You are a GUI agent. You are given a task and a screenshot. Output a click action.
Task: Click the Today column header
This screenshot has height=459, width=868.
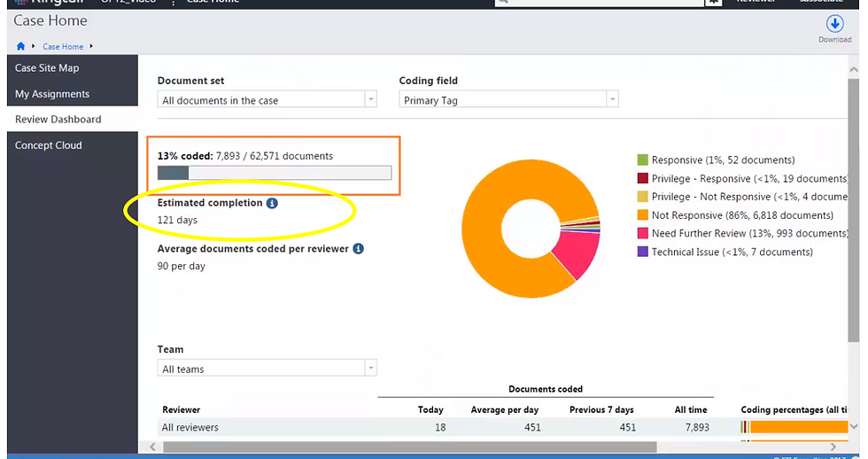click(430, 409)
